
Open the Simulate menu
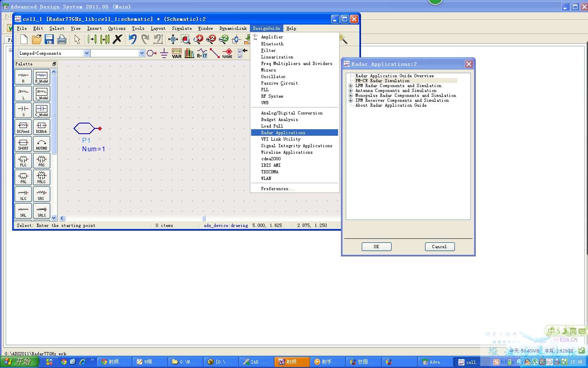click(182, 28)
